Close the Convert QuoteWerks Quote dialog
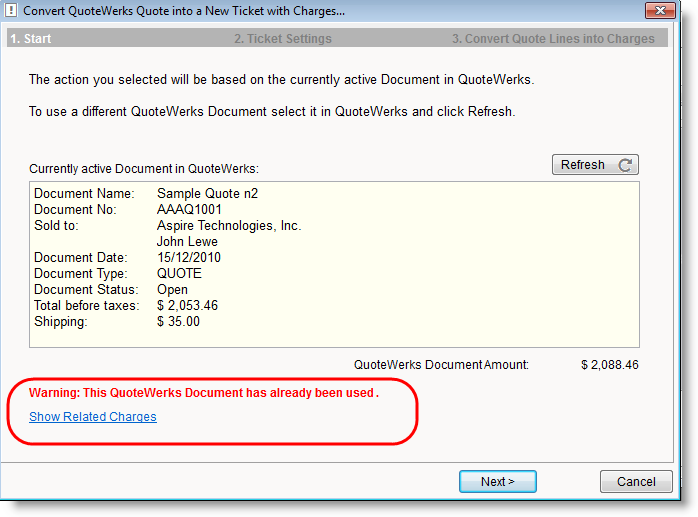 658,12
